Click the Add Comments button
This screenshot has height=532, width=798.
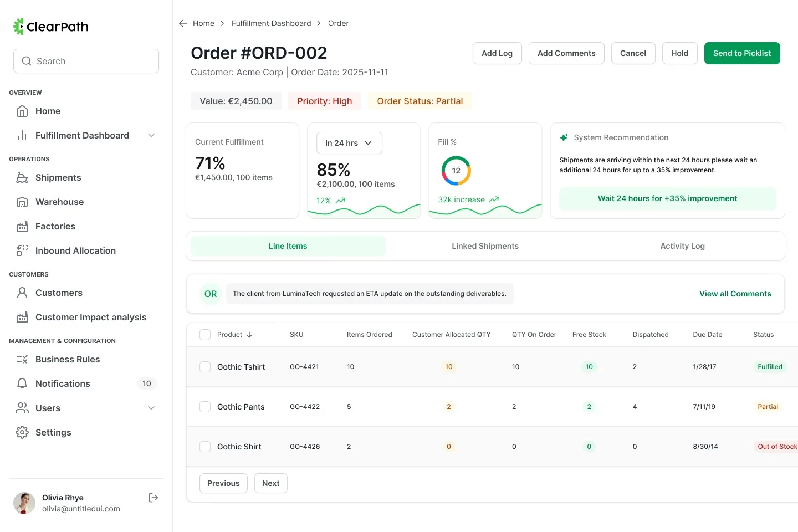coord(566,53)
